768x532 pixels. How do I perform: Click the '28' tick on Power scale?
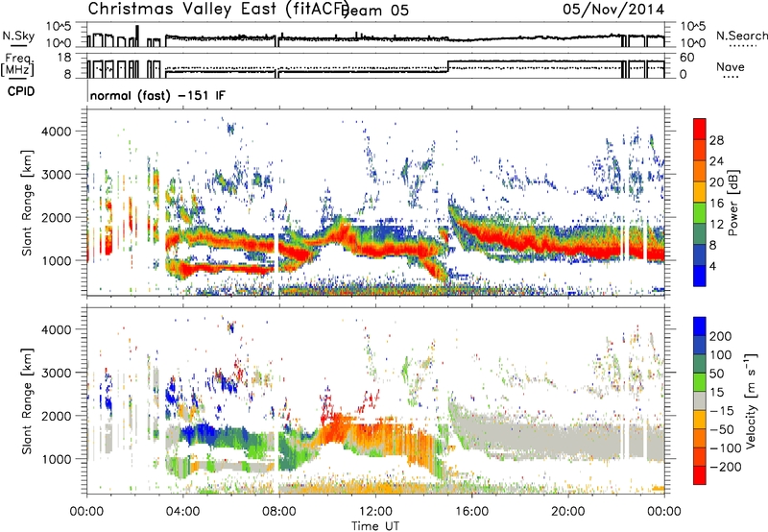[x=716, y=140]
